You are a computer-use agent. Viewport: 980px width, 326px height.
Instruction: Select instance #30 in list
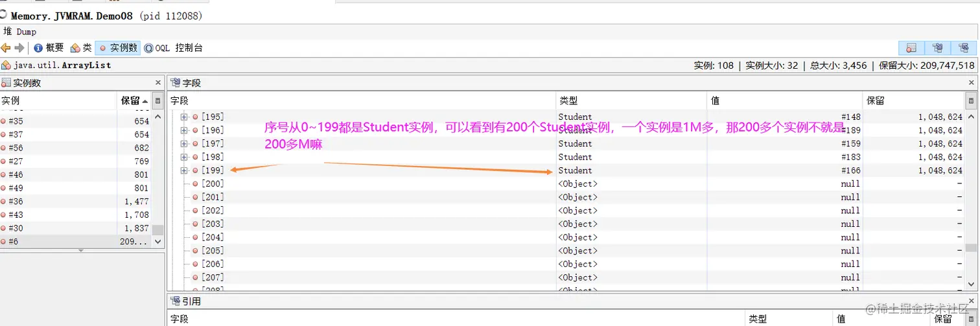[76, 228]
